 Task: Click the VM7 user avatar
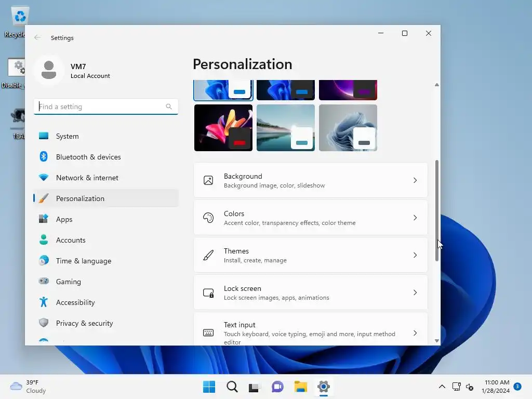coord(49,70)
